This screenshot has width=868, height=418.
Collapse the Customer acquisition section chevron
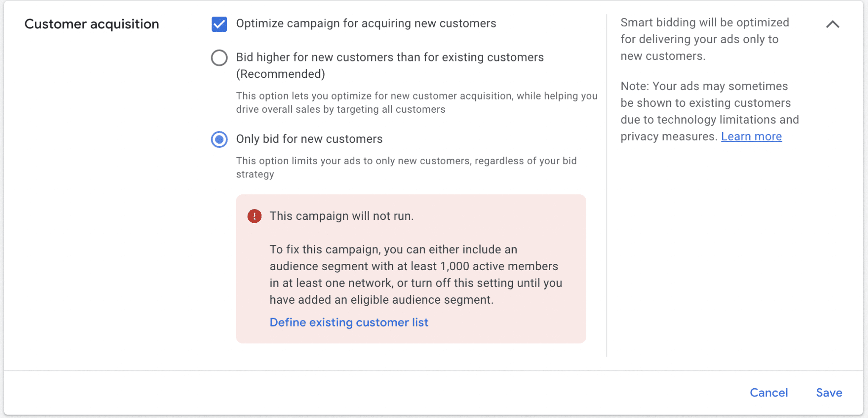(x=832, y=24)
